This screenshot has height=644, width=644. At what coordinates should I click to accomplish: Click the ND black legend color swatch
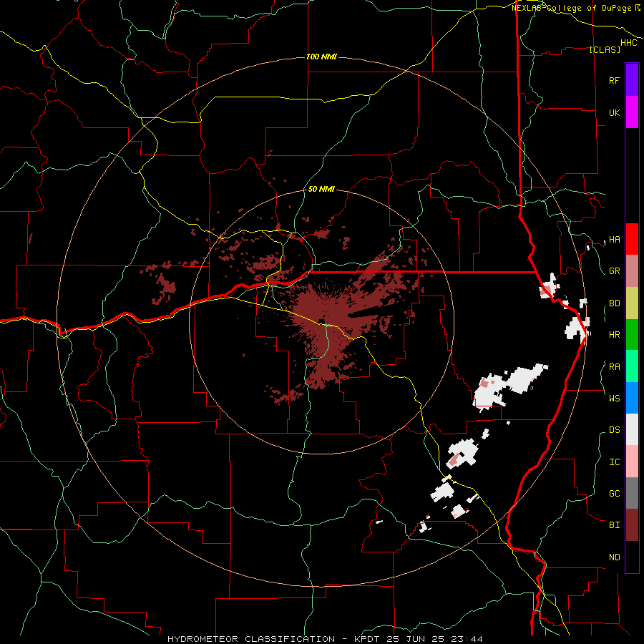(632, 557)
